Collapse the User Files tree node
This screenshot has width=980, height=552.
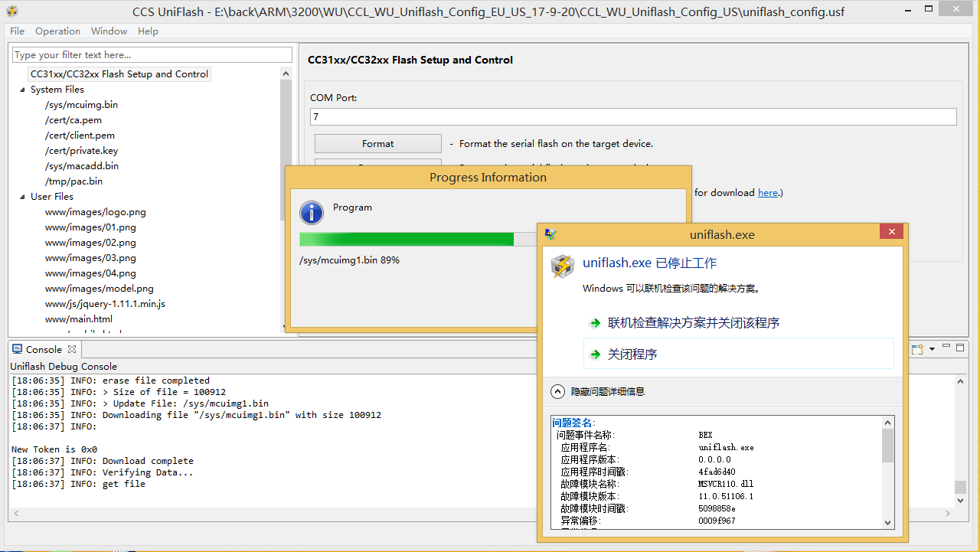coord(22,197)
